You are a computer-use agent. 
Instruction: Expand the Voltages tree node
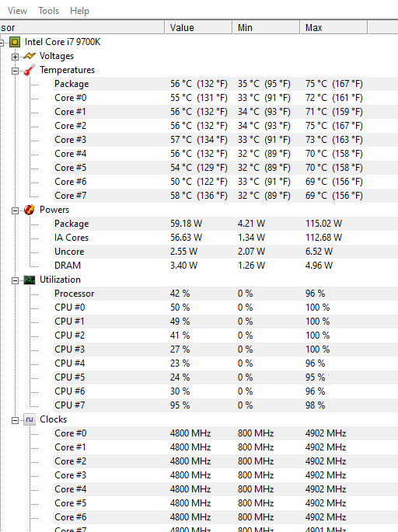(x=15, y=57)
